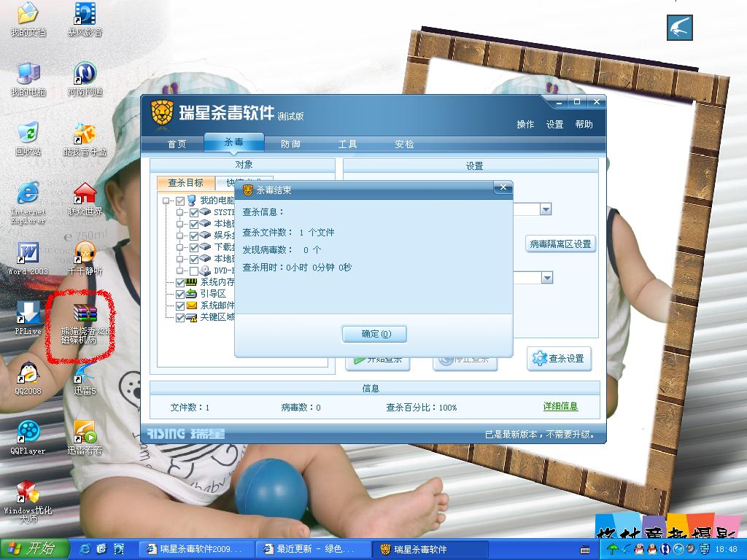747x560 pixels.
Task: Click the green umbrella tray icon
Action: (613, 549)
